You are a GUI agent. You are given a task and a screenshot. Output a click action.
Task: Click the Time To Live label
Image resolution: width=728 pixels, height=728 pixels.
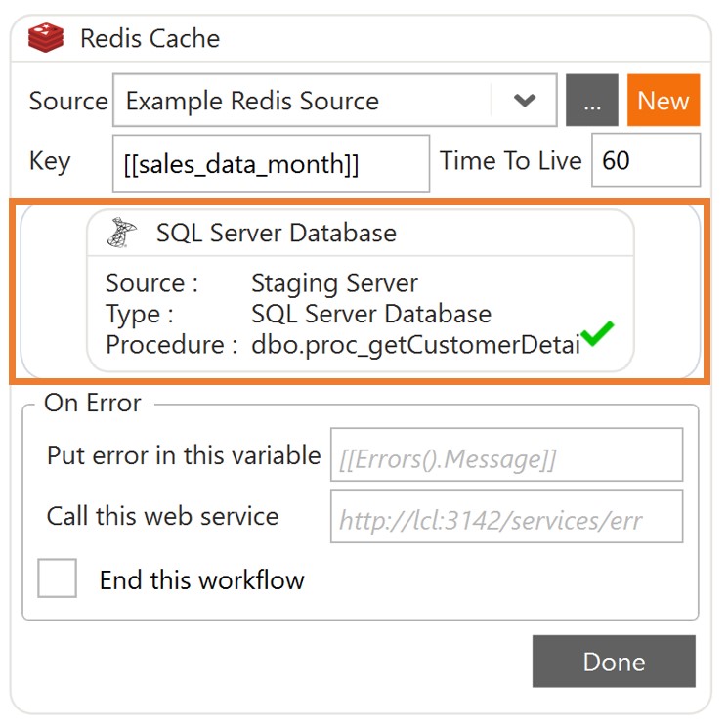tap(511, 160)
